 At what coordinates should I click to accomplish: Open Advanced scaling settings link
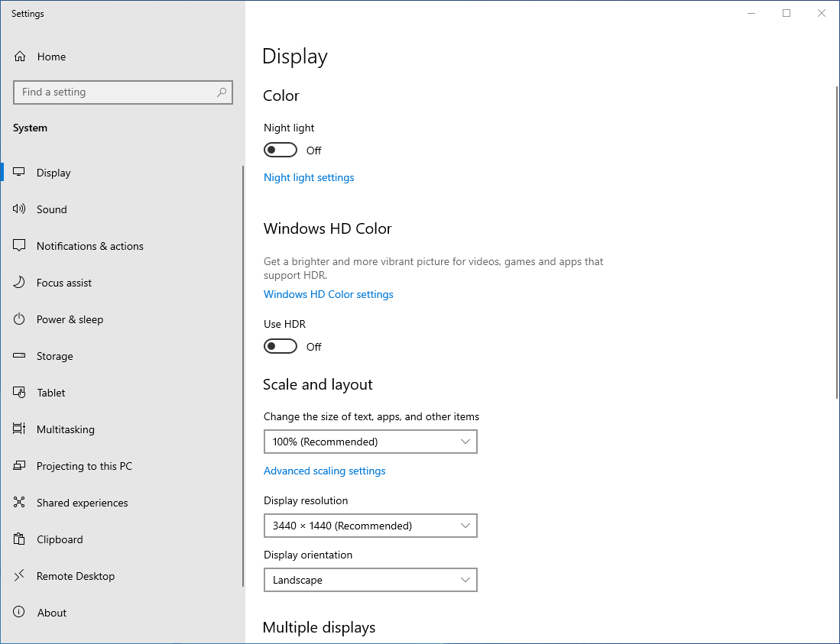pos(325,471)
